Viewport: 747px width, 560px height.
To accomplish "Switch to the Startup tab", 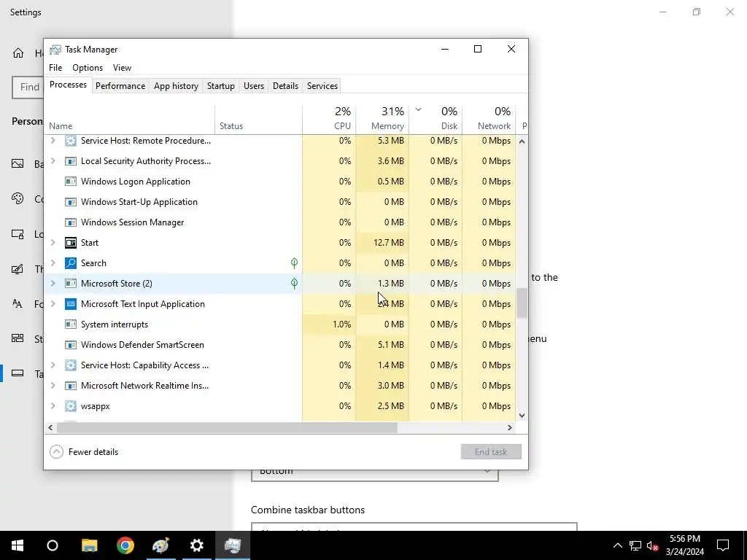I will click(x=220, y=86).
